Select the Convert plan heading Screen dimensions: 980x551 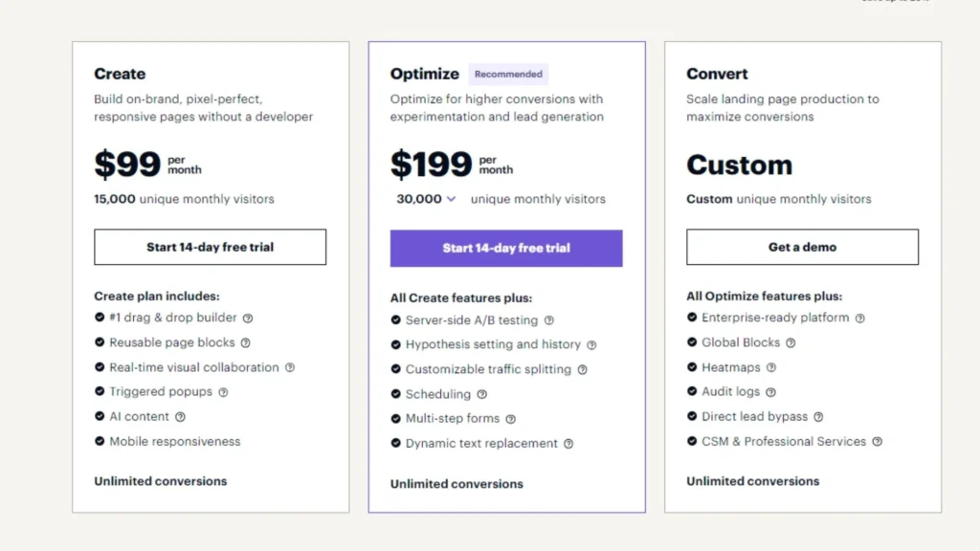tap(717, 74)
